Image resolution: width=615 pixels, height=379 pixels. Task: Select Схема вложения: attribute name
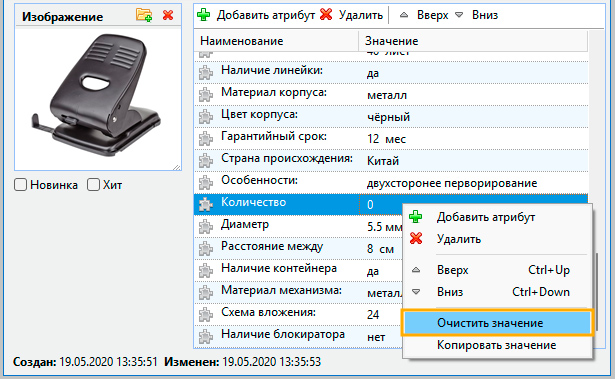point(268,312)
